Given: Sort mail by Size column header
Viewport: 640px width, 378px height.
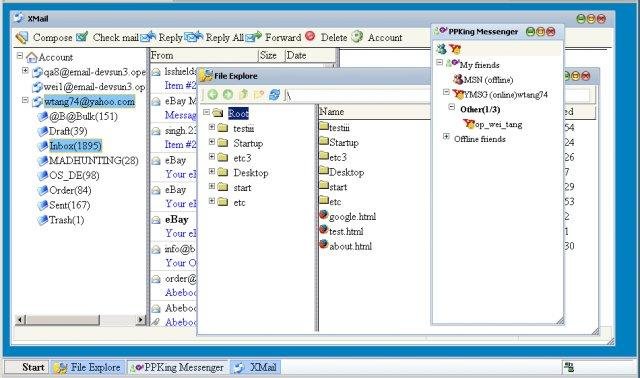Looking at the screenshot, I should [x=271, y=55].
